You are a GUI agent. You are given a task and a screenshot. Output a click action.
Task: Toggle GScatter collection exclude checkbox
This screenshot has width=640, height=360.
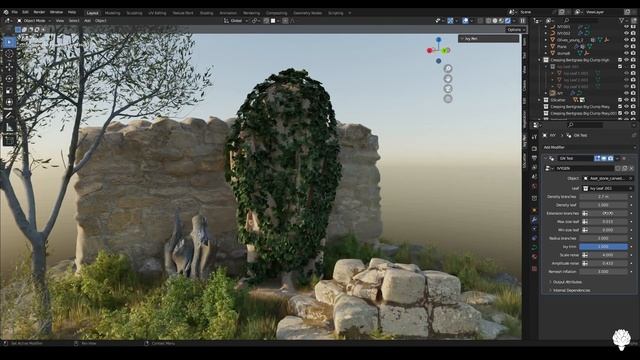[620, 100]
